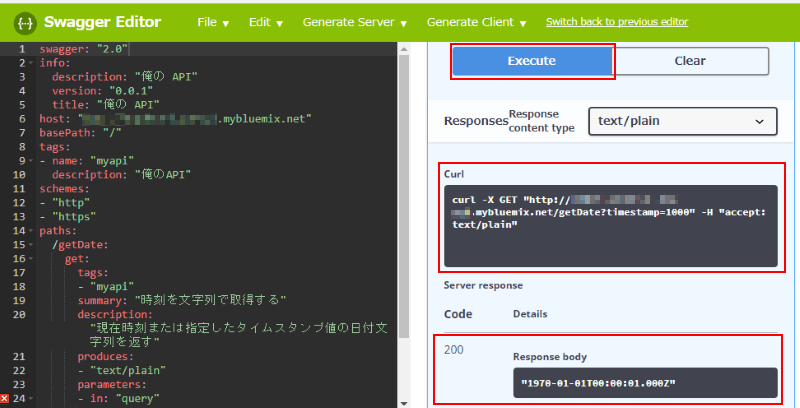
Task: Collapse the parameter fold at line 24
Action: click(x=31, y=399)
